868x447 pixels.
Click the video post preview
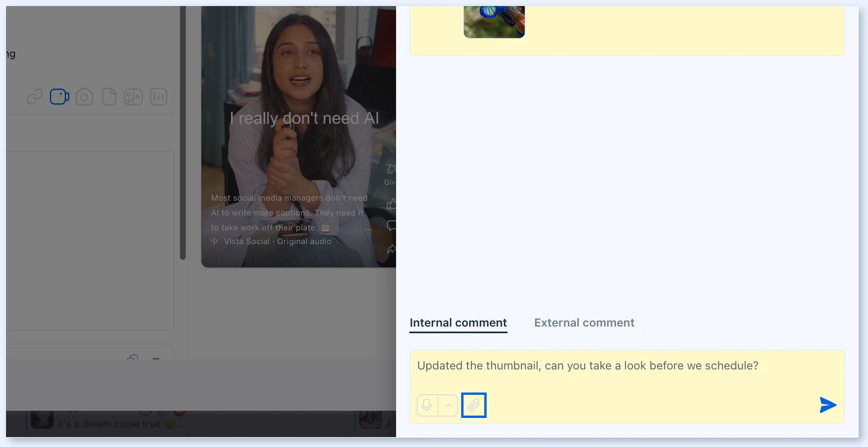pos(299,136)
